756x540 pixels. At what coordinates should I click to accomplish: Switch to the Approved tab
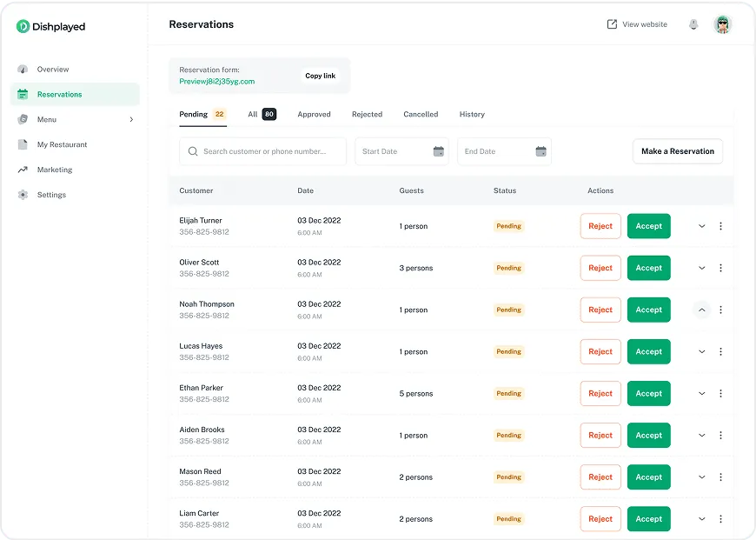pos(314,115)
